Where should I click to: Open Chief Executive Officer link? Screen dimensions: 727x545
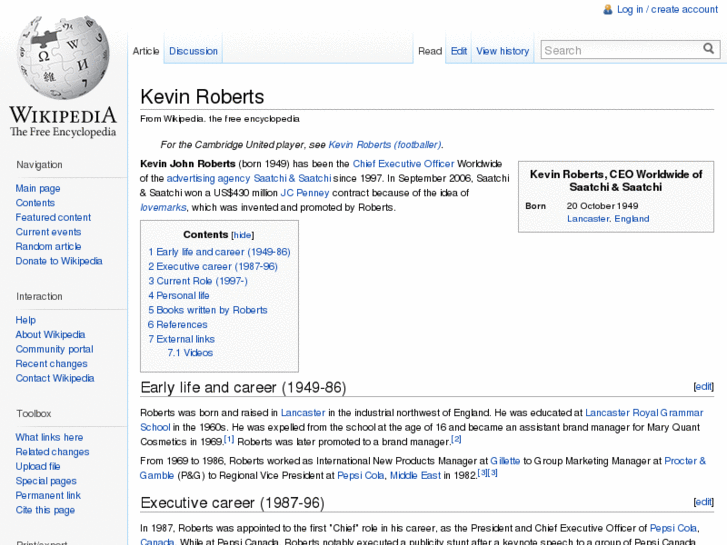tap(403, 164)
